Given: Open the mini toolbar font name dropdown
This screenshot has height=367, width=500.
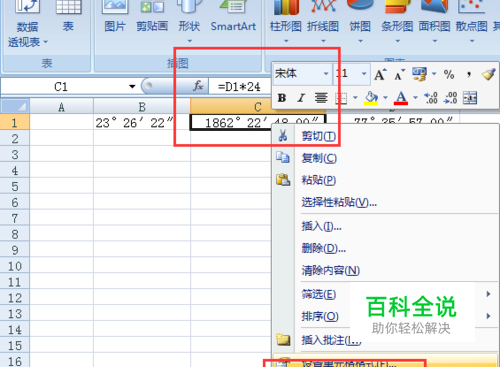Looking at the screenshot, I should click(x=326, y=74).
